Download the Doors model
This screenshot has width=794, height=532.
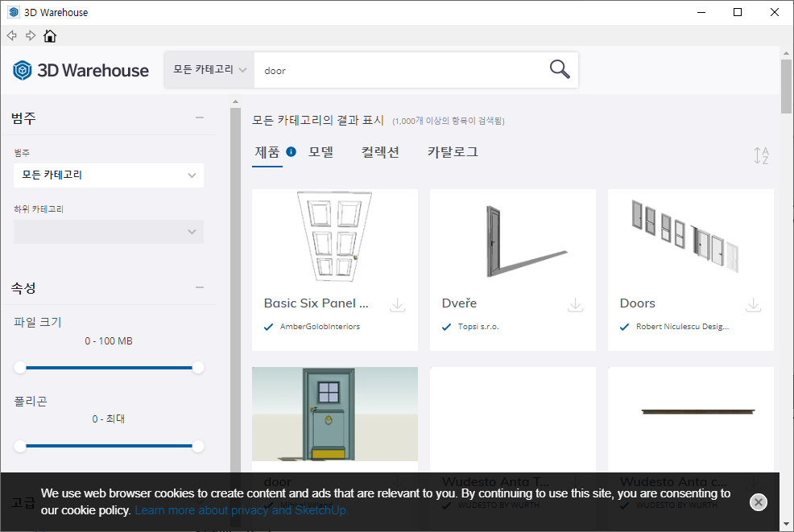753,305
